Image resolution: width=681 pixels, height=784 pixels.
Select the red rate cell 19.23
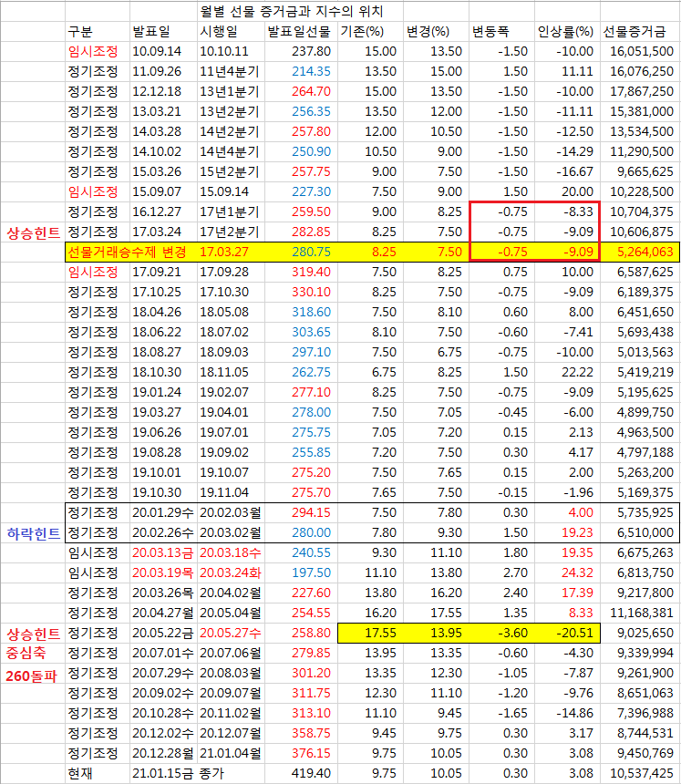pyautogui.click(x=577, y=532)
